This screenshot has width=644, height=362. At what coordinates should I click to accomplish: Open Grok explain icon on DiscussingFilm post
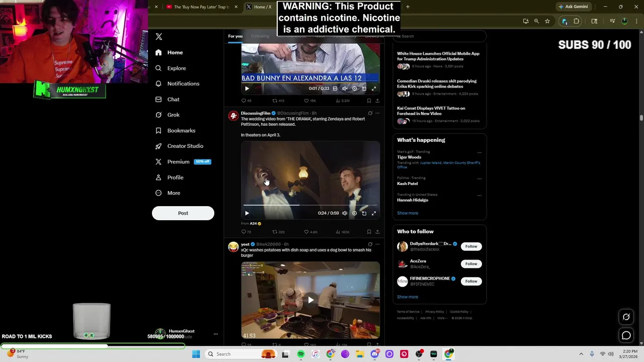(370, 113)
